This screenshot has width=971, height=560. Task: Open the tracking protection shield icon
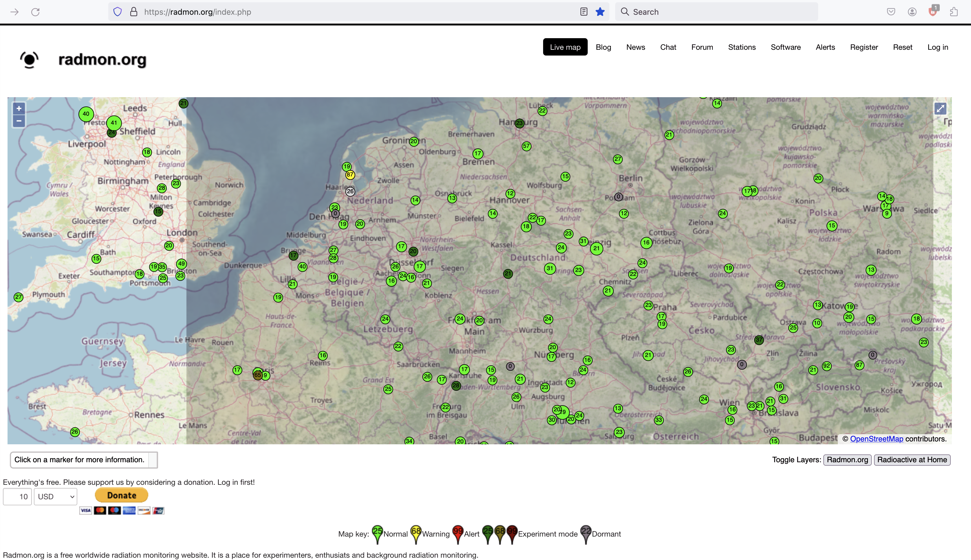point(117,12)
